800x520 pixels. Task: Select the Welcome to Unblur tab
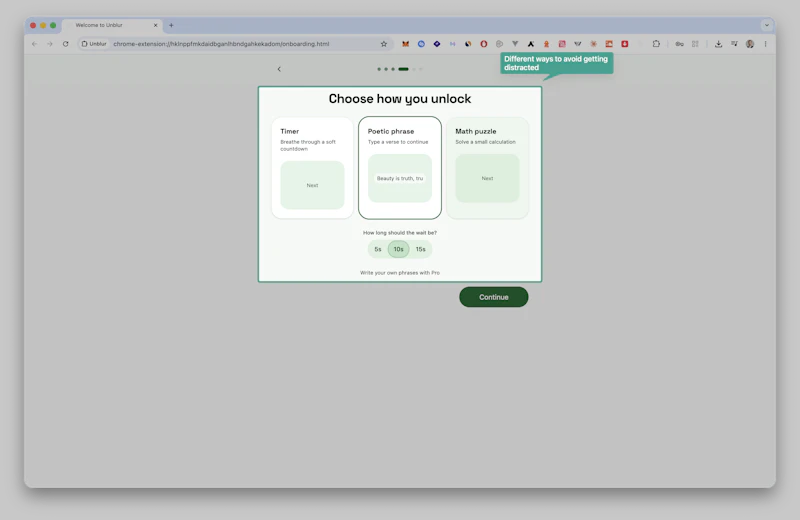tap(112, 25)
